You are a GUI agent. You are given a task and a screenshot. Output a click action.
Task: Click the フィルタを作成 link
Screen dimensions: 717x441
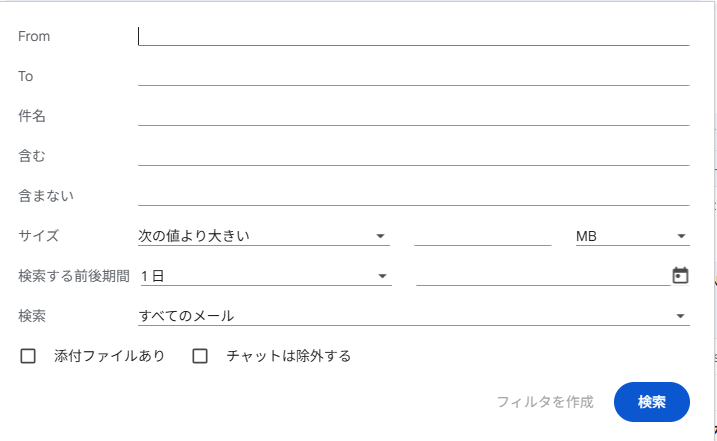coord(545,402)
